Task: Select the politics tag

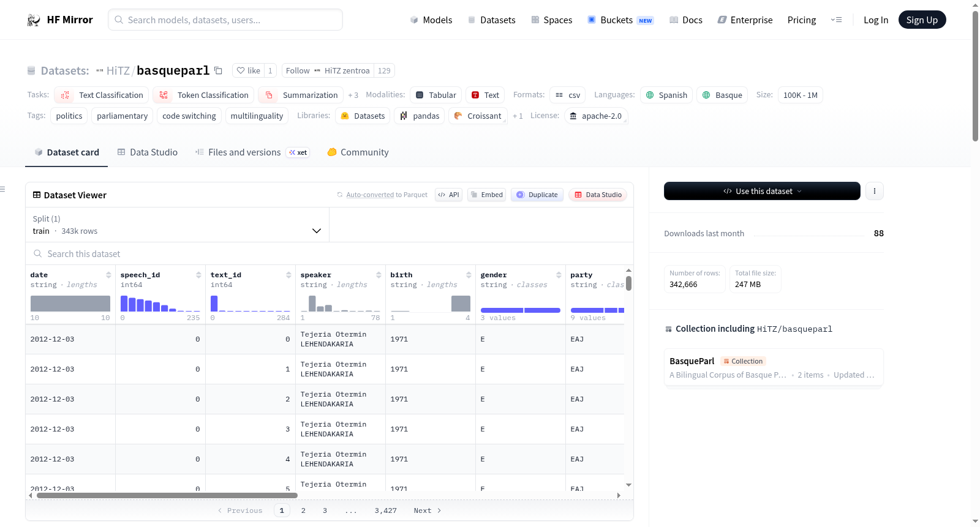Action: [x=69, y=116]
